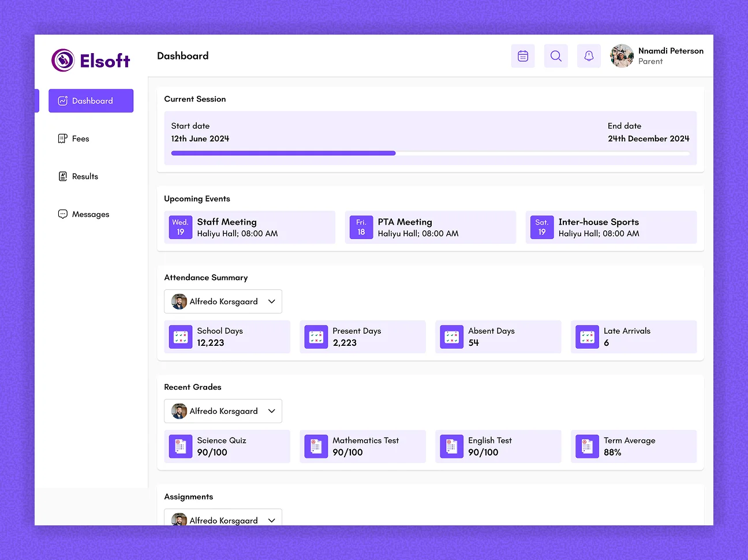Click the PTA Meeting event card
This screenshot has height=560, width=748.
pyautogui.click(x=430, y=227)
